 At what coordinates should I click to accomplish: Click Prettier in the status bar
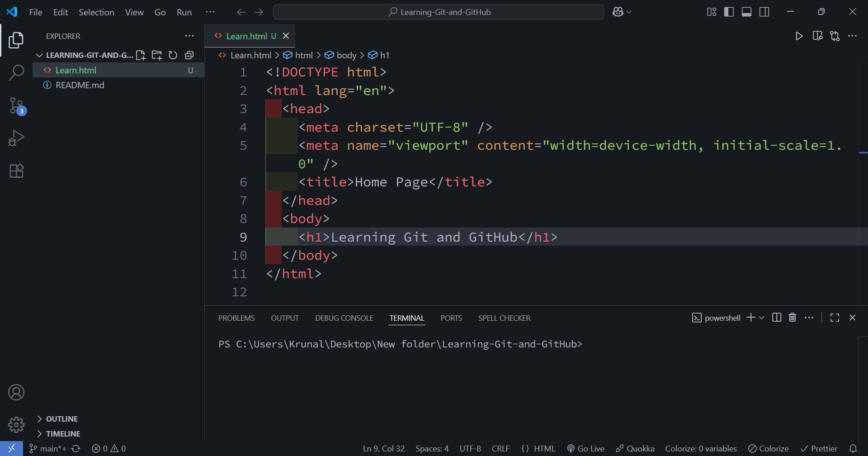(819, 449)
